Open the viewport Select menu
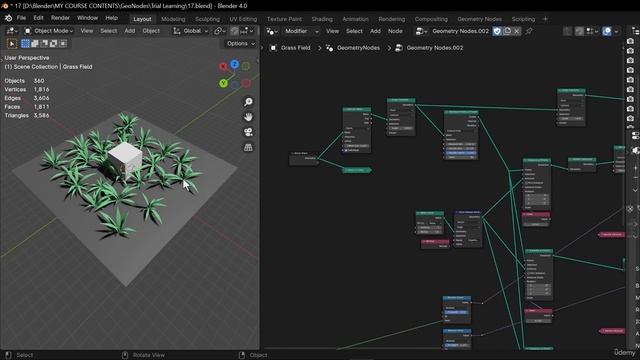Viewport: 640px width, 360px height. point(109,31)
